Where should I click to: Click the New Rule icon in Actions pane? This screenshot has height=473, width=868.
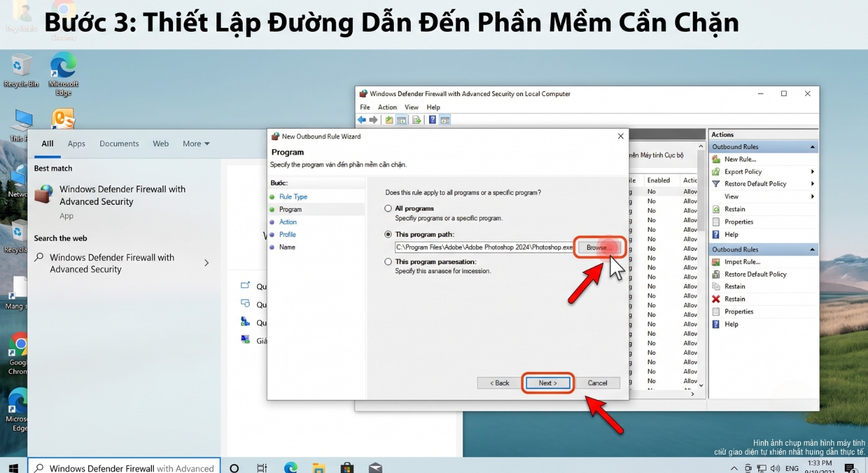tap(716, 159)
